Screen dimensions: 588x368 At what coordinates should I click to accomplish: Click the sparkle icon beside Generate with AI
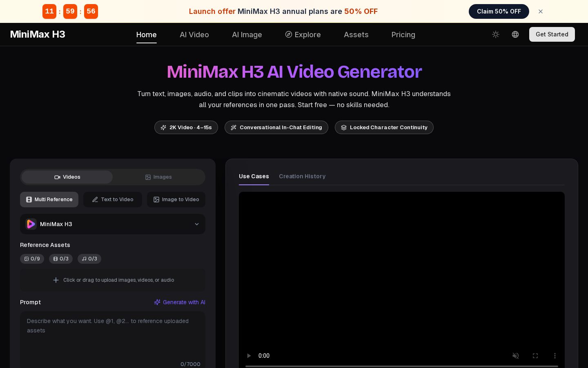pos(157,302)
